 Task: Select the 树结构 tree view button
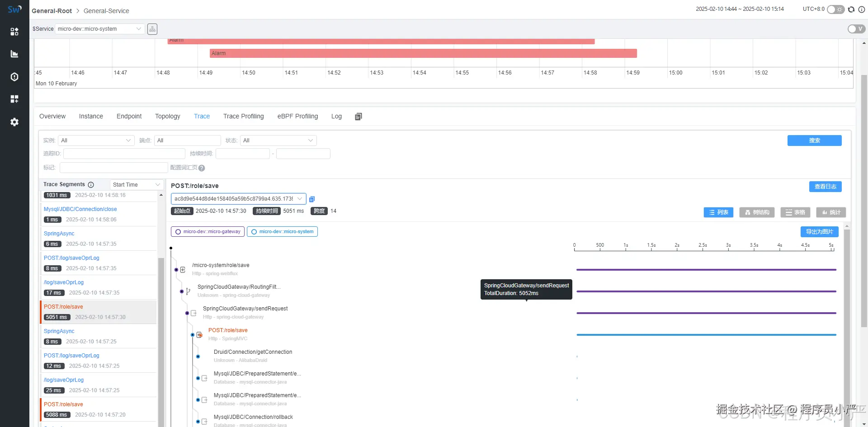pos(757,212)
